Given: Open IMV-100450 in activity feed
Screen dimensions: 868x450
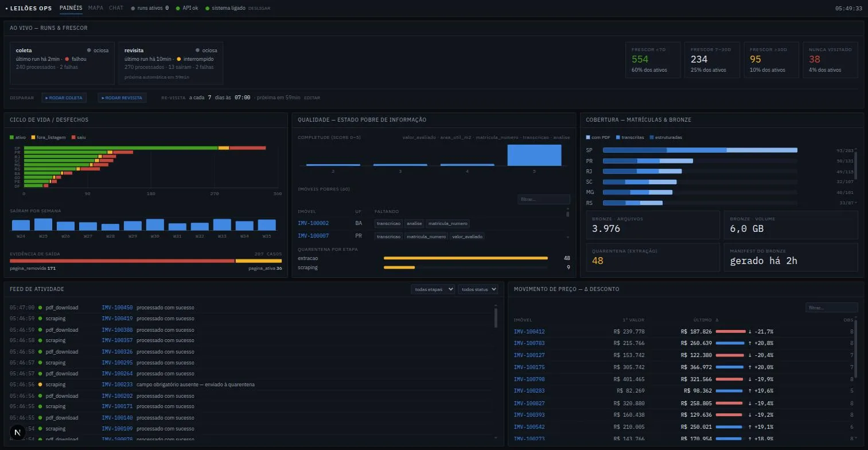Looking at the screenshot, I should [117, 308].
